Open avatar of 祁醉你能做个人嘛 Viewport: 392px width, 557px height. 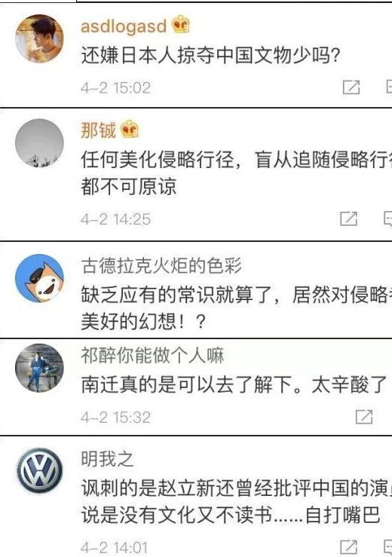pos(39,368)
